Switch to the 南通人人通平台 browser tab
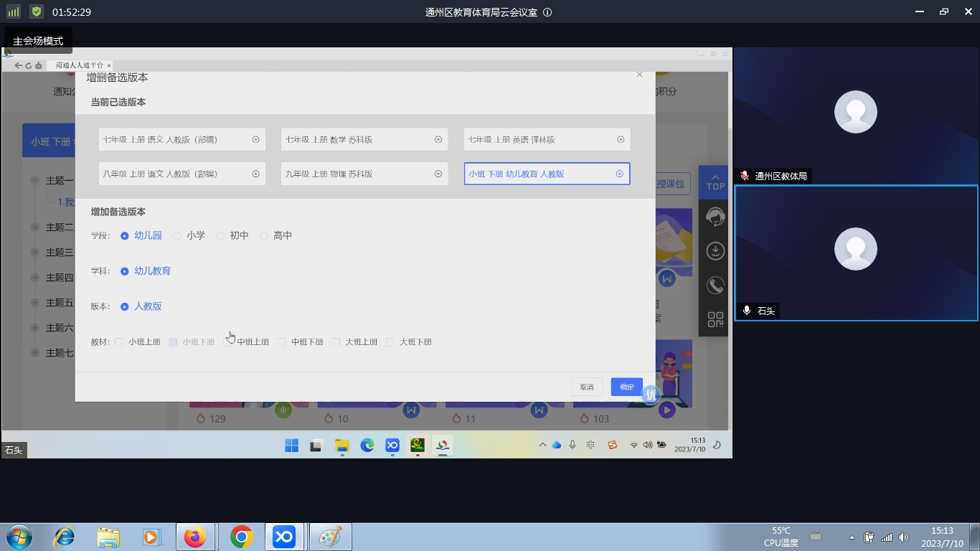The image size is (980, 551). click(79, 65)
